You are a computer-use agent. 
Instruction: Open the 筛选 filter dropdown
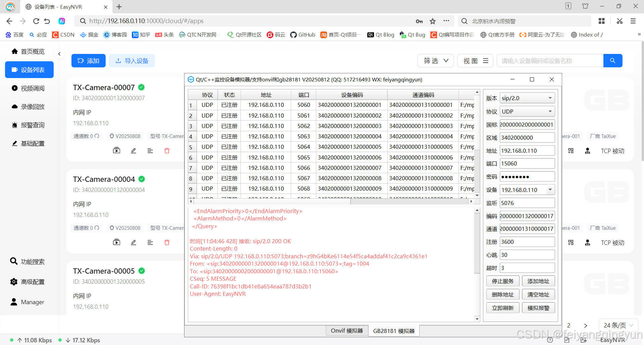[436, 61]
